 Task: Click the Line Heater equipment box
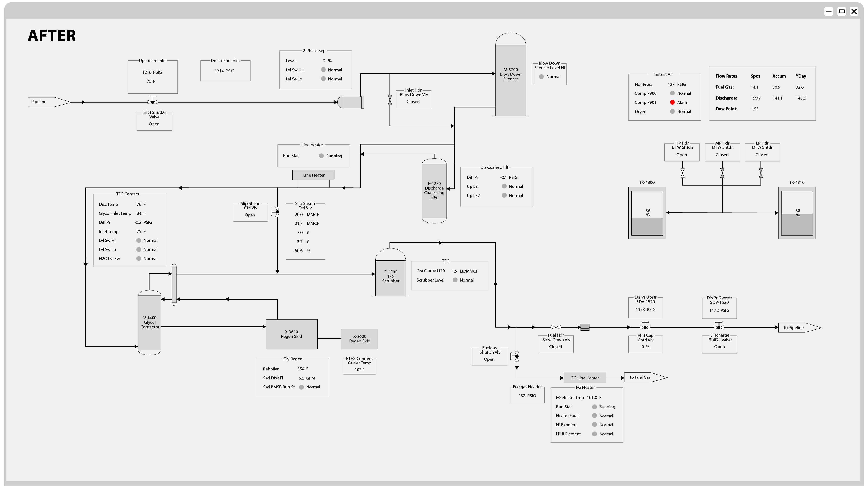pyautogui.click(x=313, y=175)
